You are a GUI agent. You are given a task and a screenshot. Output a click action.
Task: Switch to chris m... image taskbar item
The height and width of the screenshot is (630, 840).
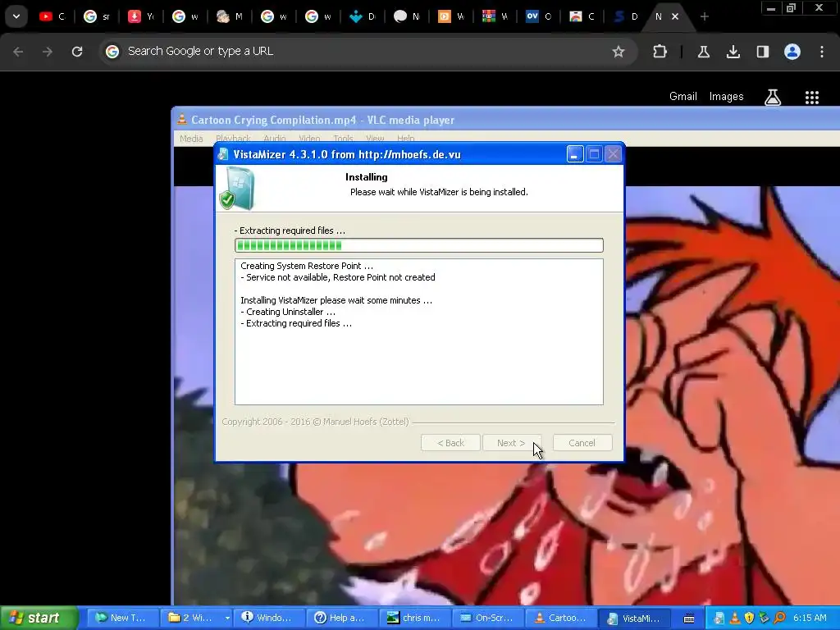click(x=414, y=618)
